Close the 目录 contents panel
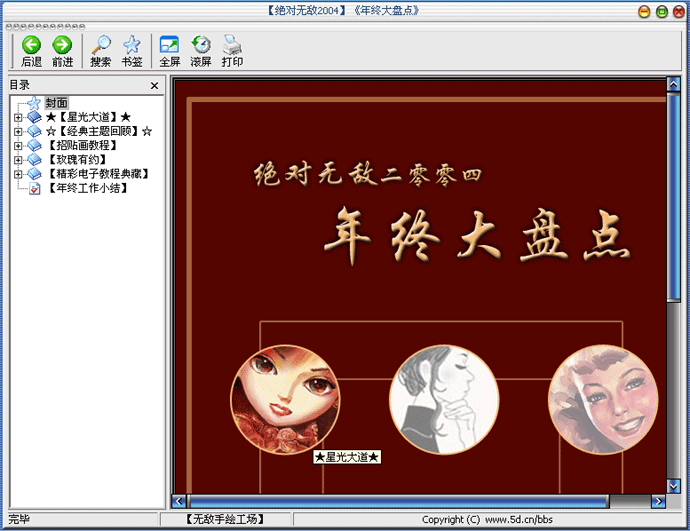 [154, 86]
